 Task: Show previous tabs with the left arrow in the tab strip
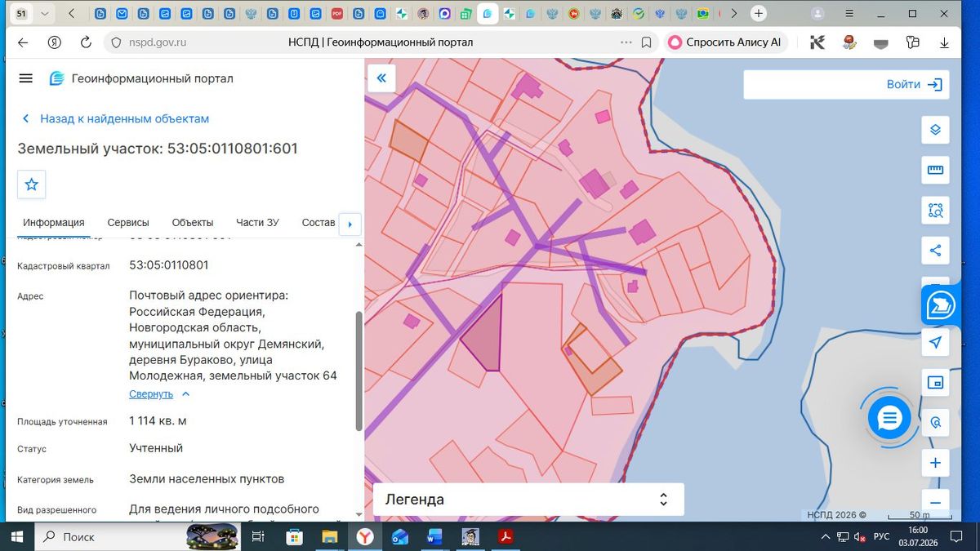coord(73,14)
